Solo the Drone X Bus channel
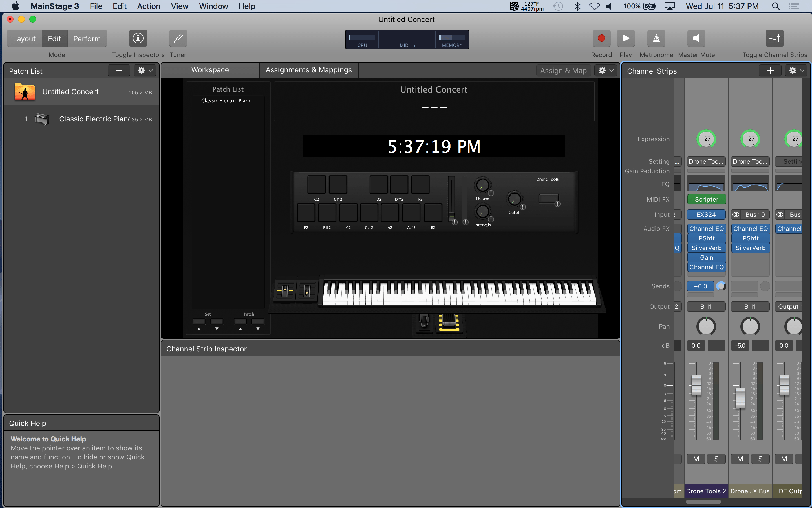The image size is (812, 508). pos(760,459)
